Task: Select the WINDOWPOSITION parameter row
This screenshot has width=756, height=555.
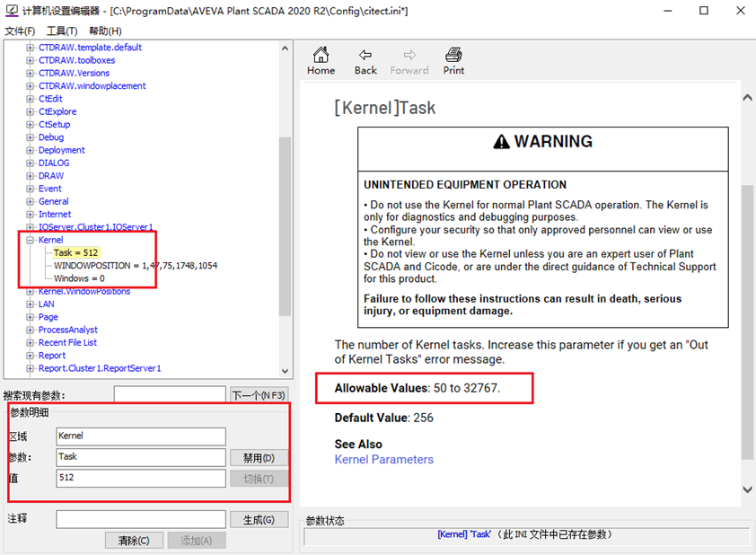Action: point(136,266)
